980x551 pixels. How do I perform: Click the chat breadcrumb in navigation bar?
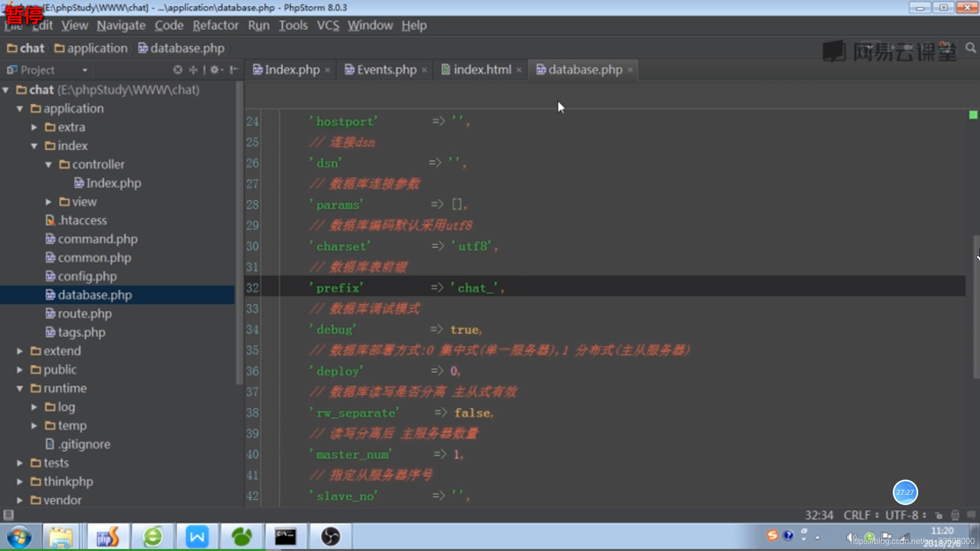26,48
